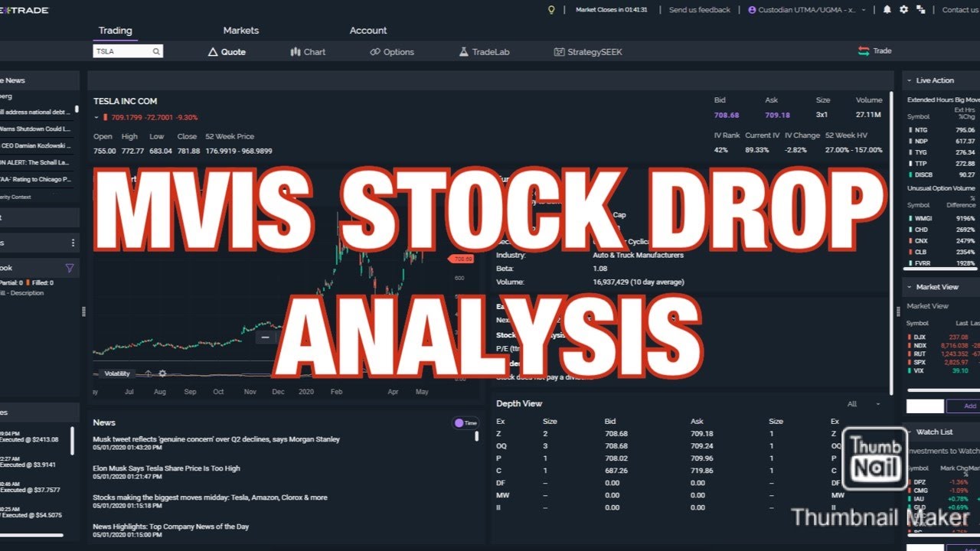Select SPX row in Market View
Viewport: 980px width, 551px height.
[x=941, y=362]
